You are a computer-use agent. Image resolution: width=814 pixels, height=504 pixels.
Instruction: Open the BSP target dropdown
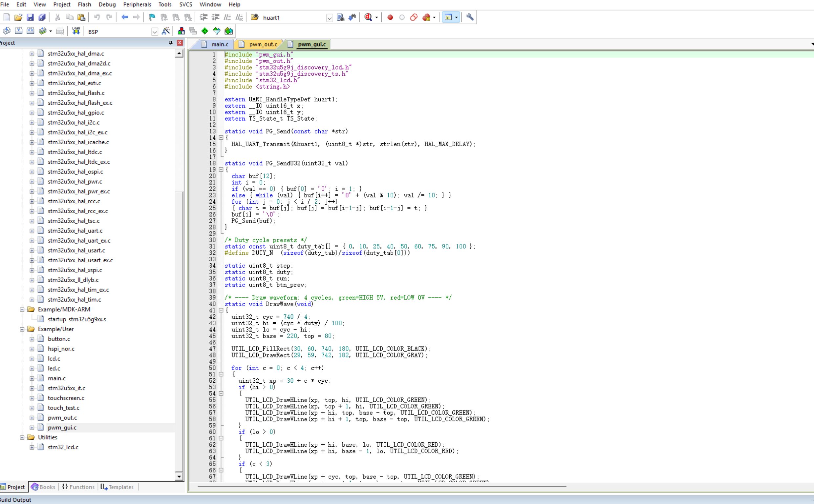click(x=155, y=32)
